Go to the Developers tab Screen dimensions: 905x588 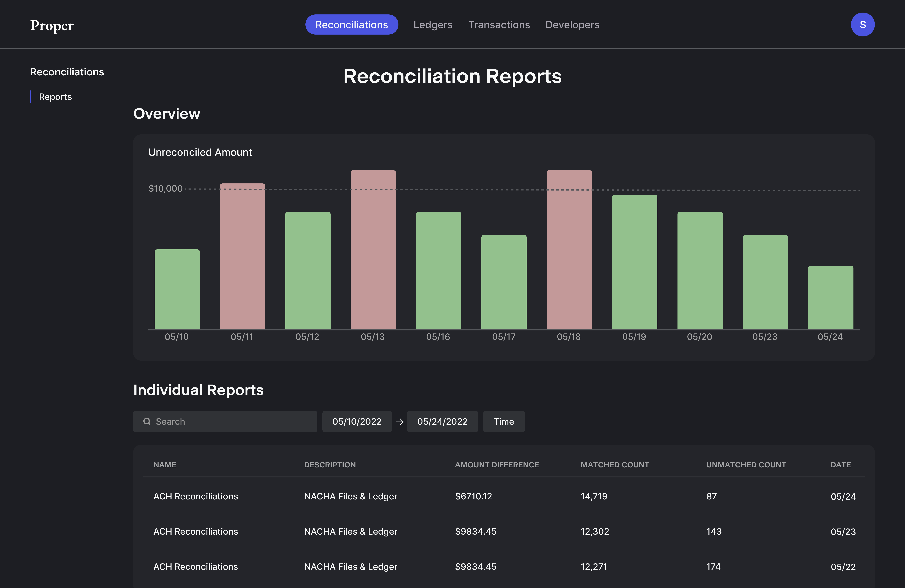(572, 25)
